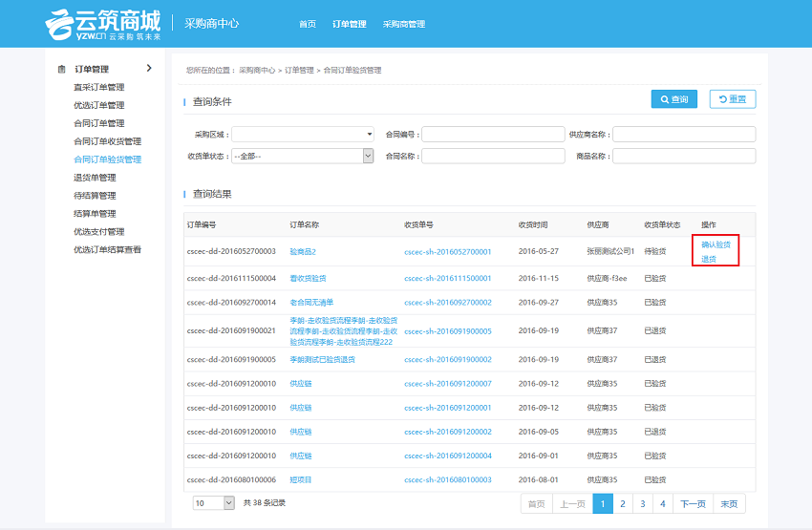Open receipt cscec-sh-2016111500001
Image resolution: width=812 pixels, height=530 pixels.
pyautogui.click(x=447, y=278)
